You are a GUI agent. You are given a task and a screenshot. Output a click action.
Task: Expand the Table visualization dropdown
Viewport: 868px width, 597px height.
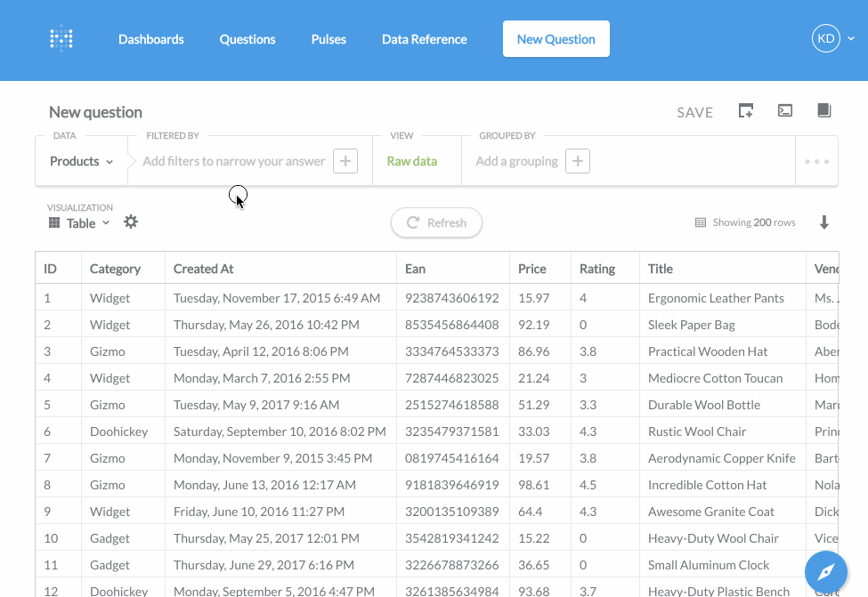[x=80, y=223]
